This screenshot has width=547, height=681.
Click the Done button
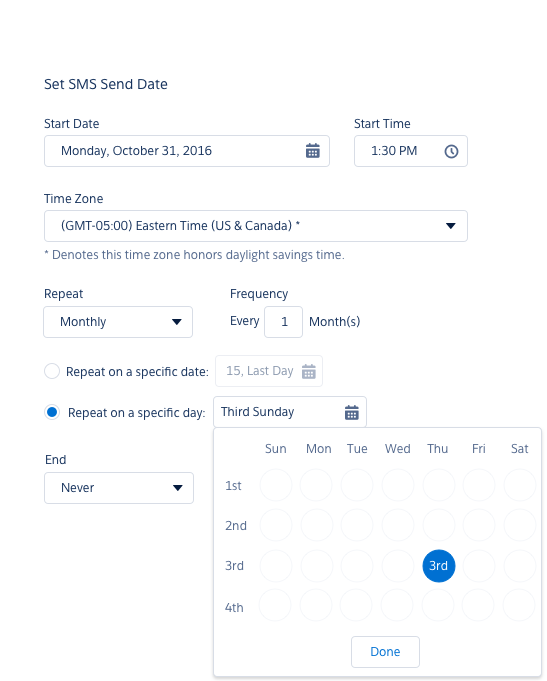[385, 651]
